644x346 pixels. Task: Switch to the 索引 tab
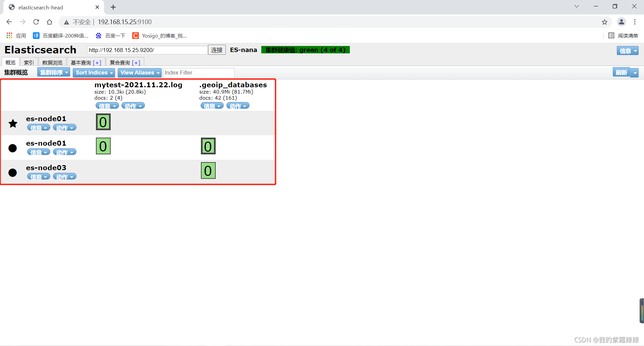click(x=29, y=62)
